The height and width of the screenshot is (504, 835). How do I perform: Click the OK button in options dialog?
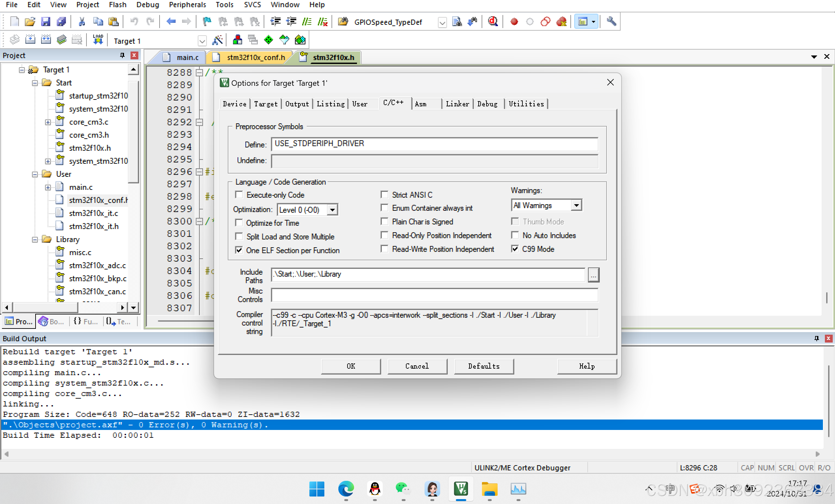[x=351, y=366]
